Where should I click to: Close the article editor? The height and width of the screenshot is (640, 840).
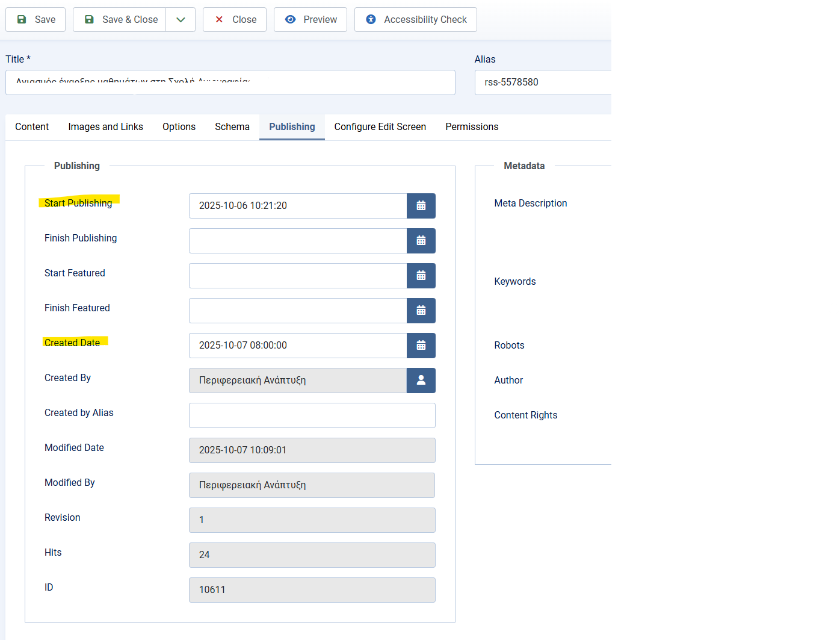click(x=235, y=20)
